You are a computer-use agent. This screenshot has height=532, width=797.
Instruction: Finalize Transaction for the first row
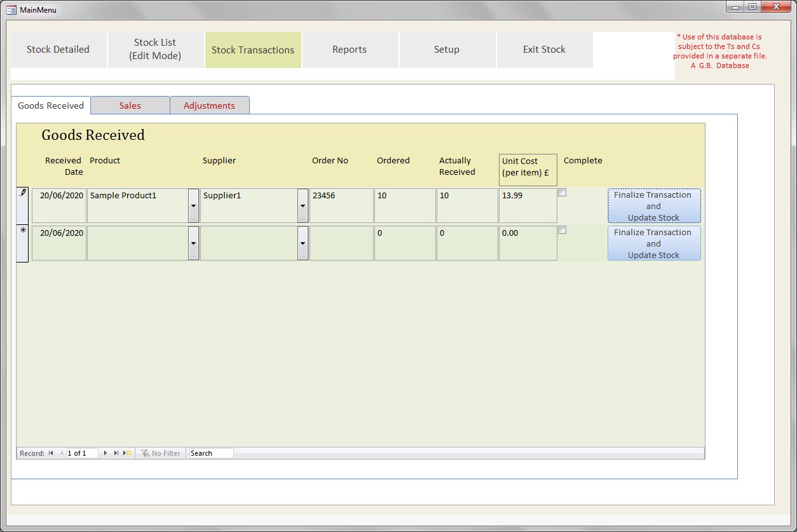point(653,206)
